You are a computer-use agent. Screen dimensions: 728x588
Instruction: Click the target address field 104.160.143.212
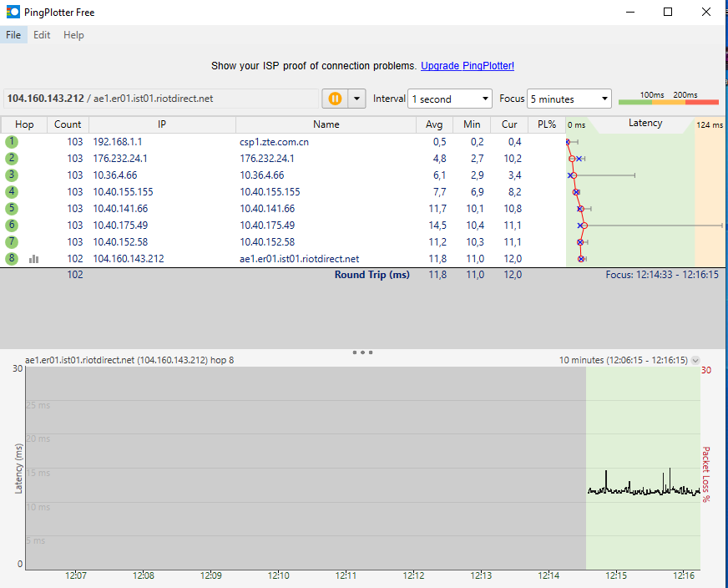160,99
